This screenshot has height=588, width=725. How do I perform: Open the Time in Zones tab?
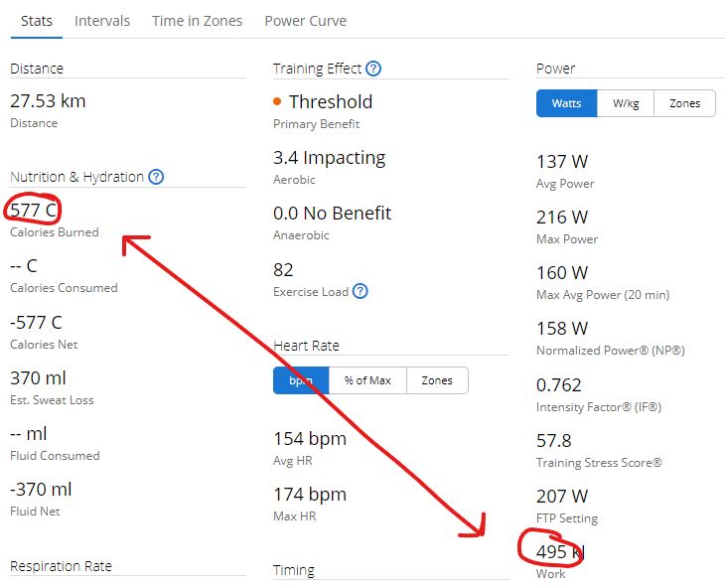click(197, 21)
